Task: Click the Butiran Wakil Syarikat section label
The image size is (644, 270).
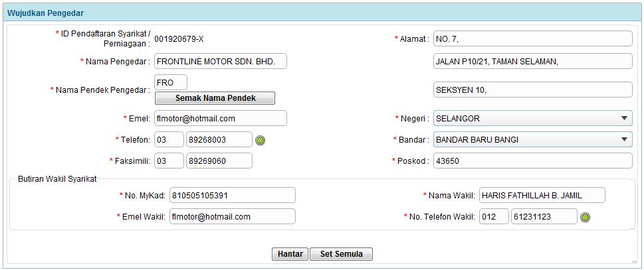Action: (x=58, y=180)
